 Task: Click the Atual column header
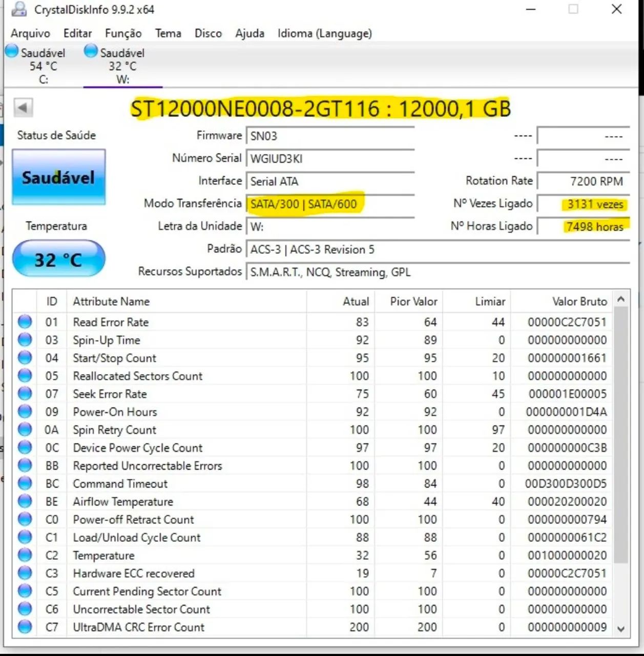341,301
